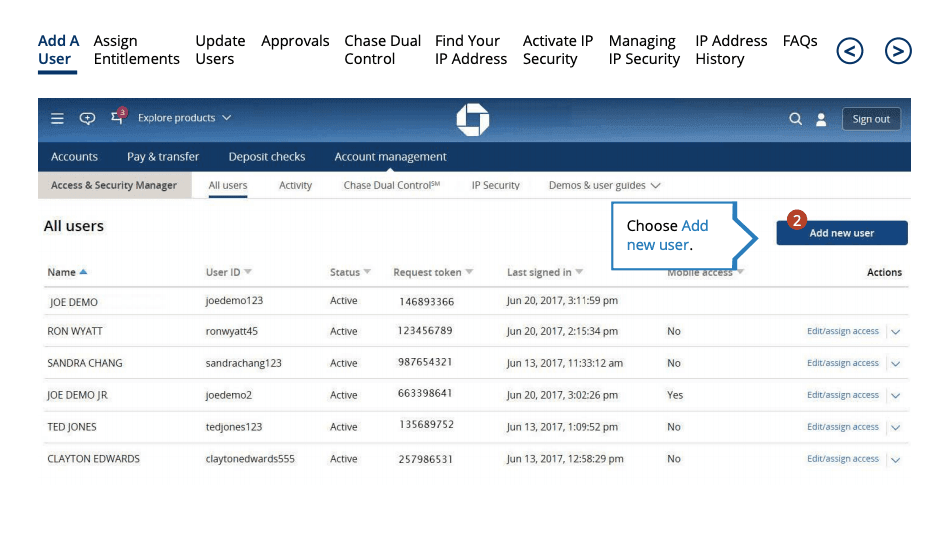Image resolution: width=950 pixels, height=554 pixels.
Task: Expand actions chevron for Ron Wyatt
Action: [x=895, y=332]
